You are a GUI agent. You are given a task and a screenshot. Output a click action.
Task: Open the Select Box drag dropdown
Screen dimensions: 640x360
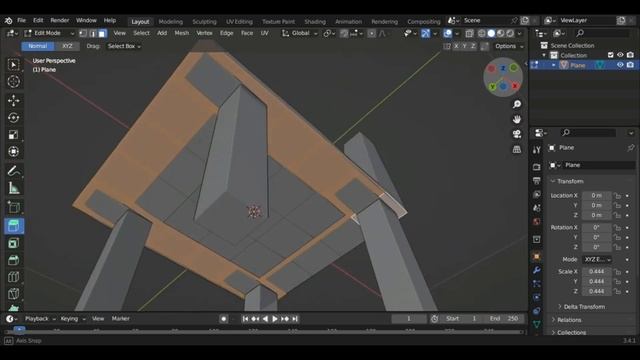point(124,46)
